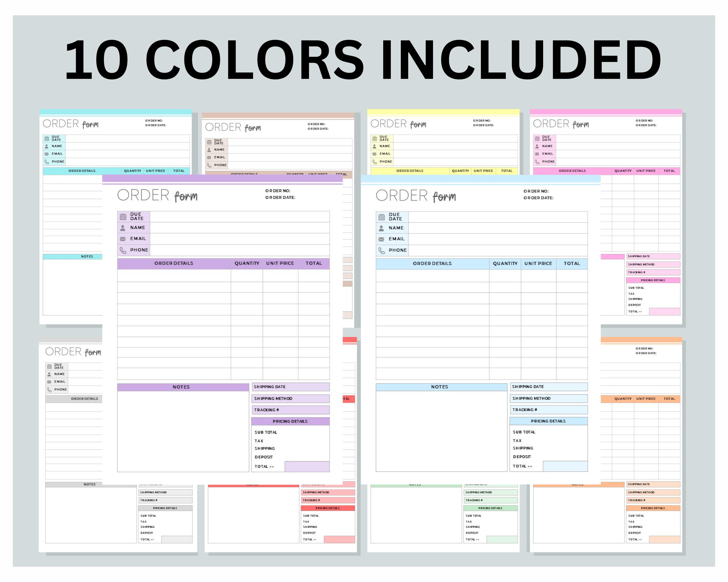
Task: Select the QUANTITY column header on blue form
Action: point(505,263)
